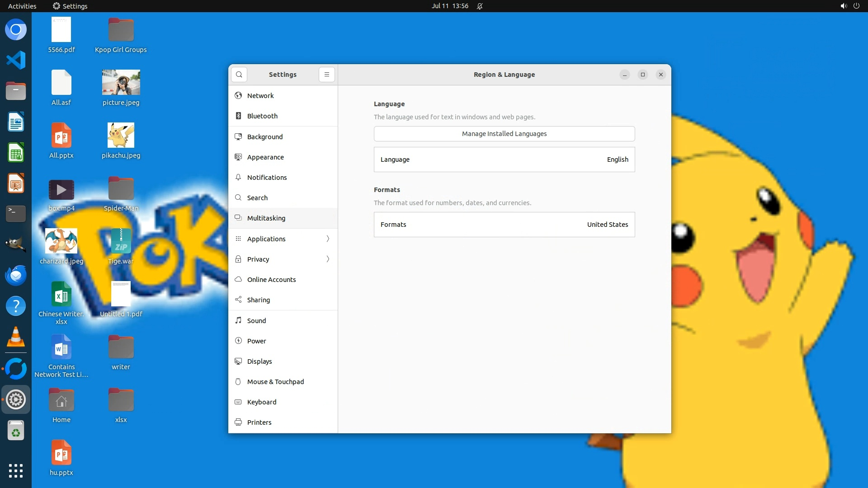Open the pikachu.jpeg desktop thumbnail
The image size is (868, 488).
121,136
